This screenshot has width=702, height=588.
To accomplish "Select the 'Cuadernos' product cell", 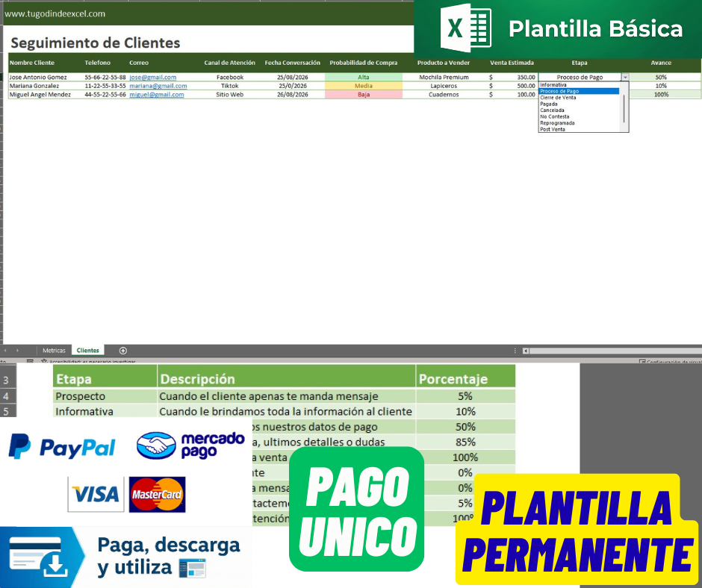I will pyautogui.click(x=444, y=95).
